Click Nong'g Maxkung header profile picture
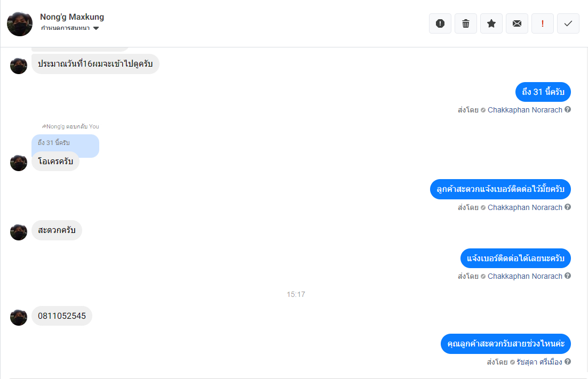Viewport: 588px width, 379px height. tap(20, 23)
